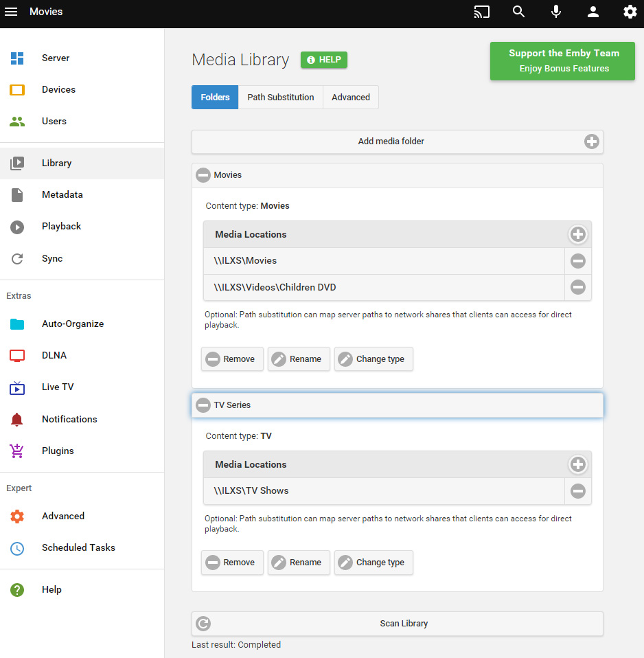Activate the microphone voice search icon

[556, 12]
